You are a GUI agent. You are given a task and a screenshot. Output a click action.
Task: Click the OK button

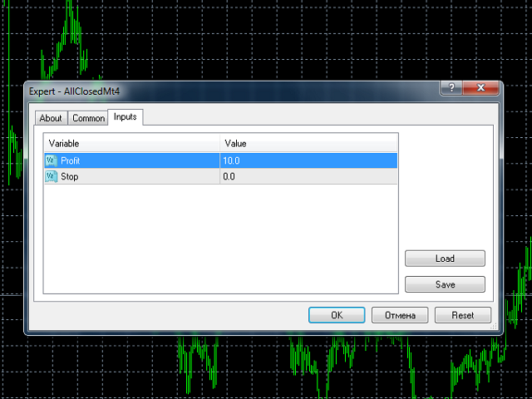(x=337, y=315)
